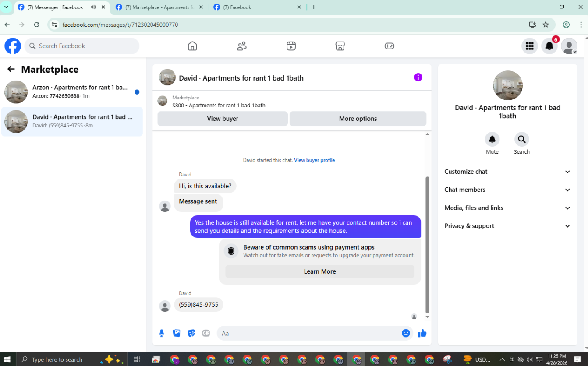Screen dimensions: 588x366
Task: Open the Arzon conversation in list
Action: [72, 92]
